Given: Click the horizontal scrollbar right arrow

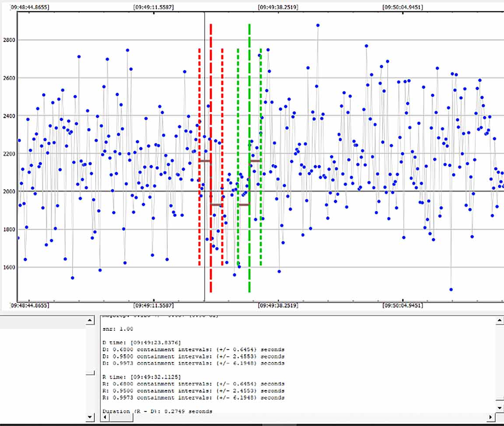Looking at the screenshot, I should pyautogui.click(x=490, y=417).
